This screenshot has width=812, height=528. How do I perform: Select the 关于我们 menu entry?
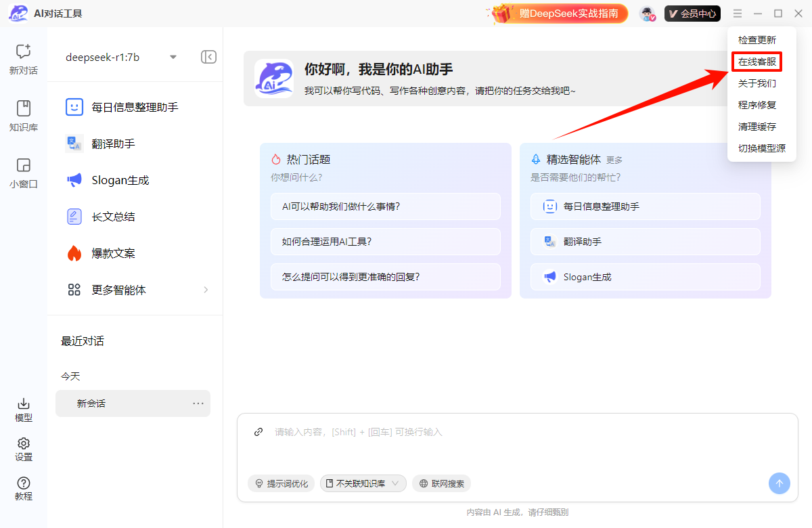click(757, 84)
